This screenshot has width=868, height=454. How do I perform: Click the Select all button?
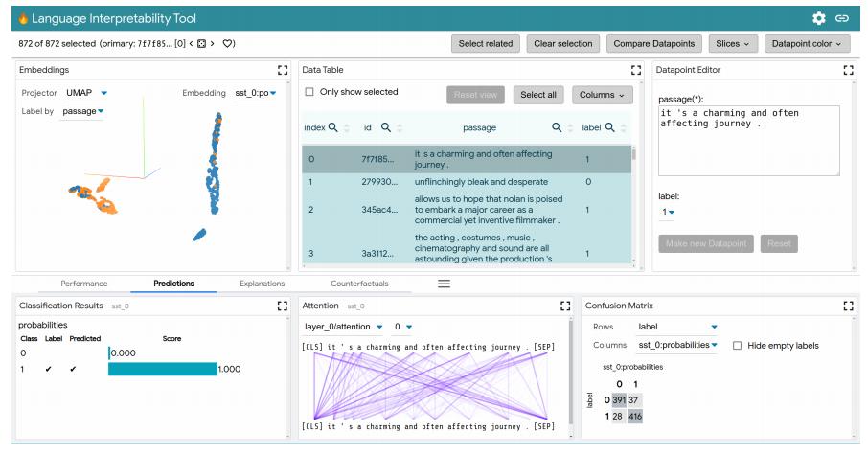point(538,95)
